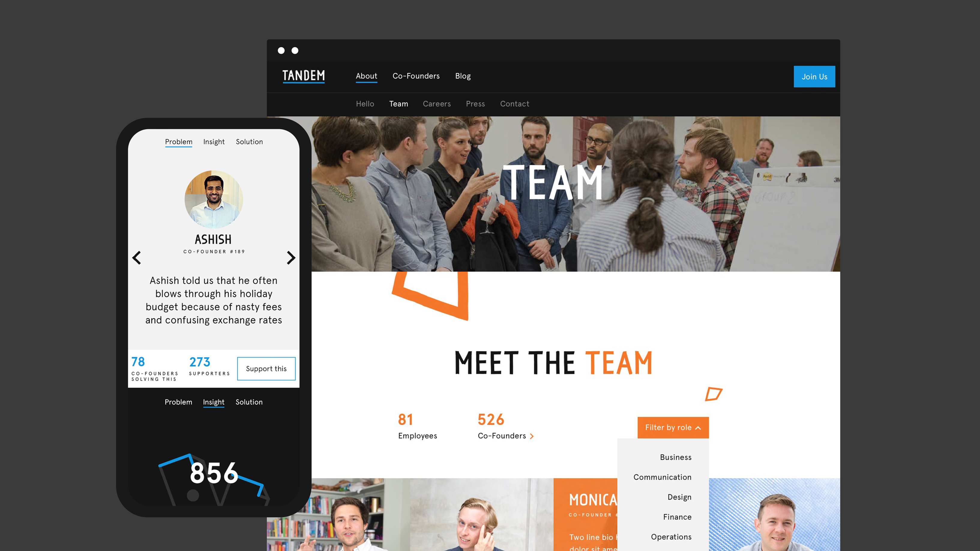980x551 pixels.
Task: Go to next co-founder with right arrow
Action: (x=291, y=257)
